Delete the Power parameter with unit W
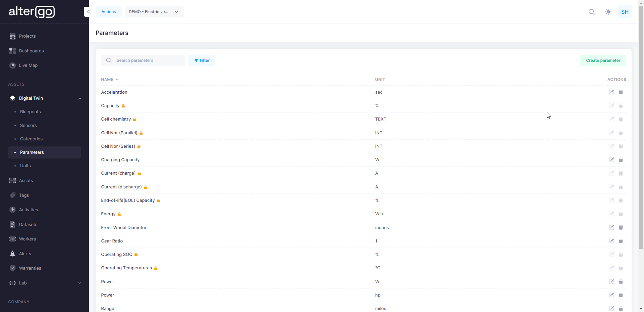This screenshot has height=312, width=644. pyautogui.click(x=621, y=282)
